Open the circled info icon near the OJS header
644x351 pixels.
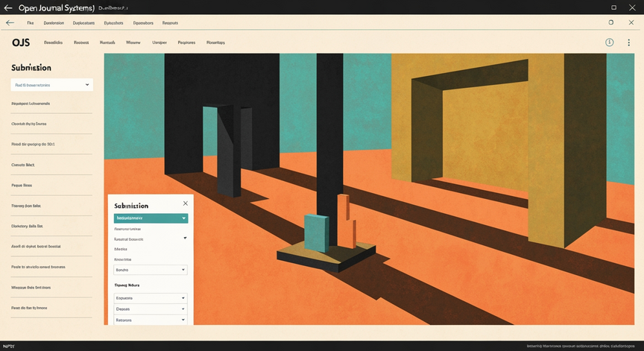click(x=610, y=42)
